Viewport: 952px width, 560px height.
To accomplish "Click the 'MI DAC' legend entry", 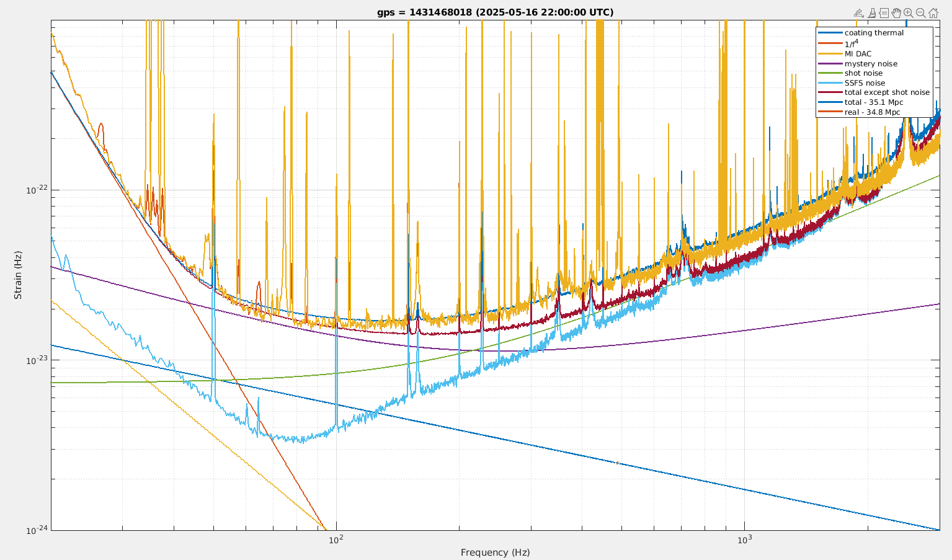I will (858, 54).
